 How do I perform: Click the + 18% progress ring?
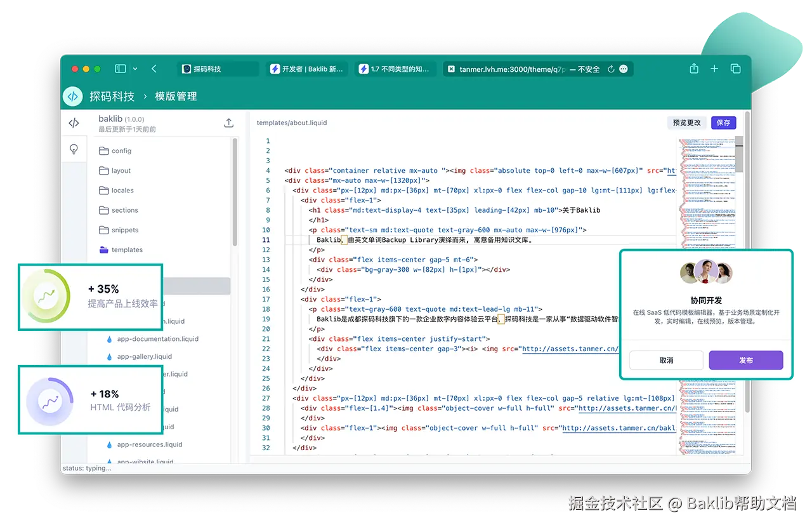click(x=49, y=401)
